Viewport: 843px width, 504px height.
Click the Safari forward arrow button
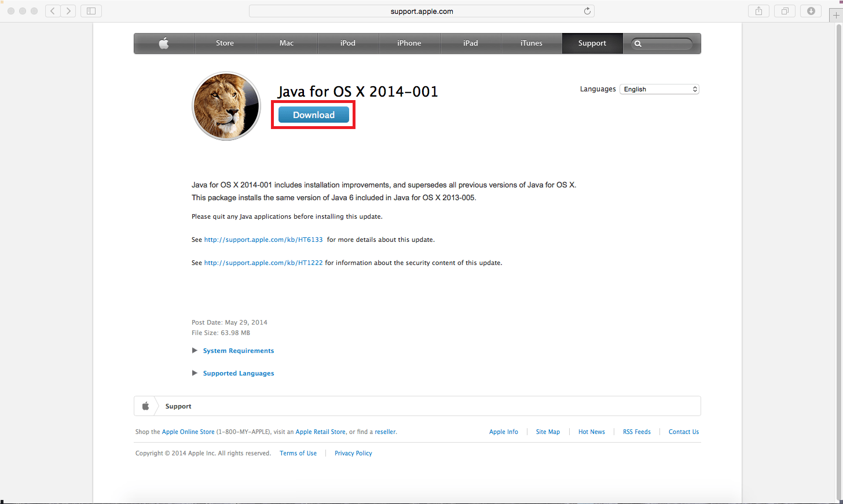(x=68, y=11)
